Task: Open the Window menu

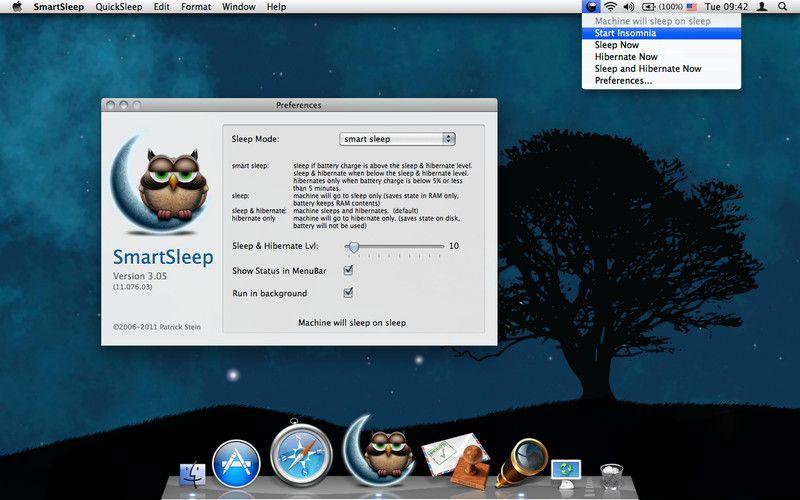Action: coord(239,7)
